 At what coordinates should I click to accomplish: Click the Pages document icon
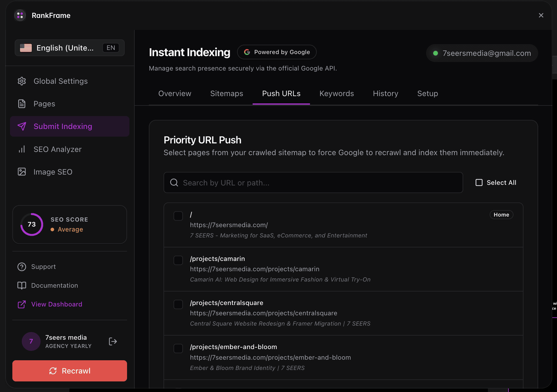pos(22,104)
